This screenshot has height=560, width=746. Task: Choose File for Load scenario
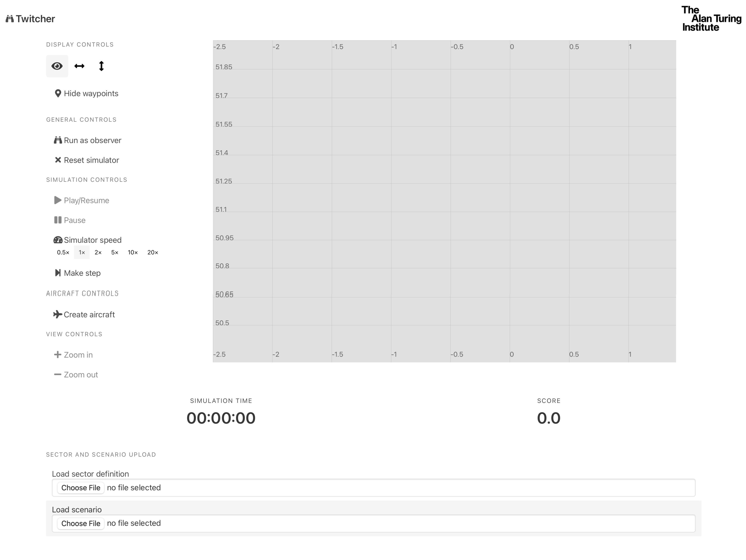81,524
